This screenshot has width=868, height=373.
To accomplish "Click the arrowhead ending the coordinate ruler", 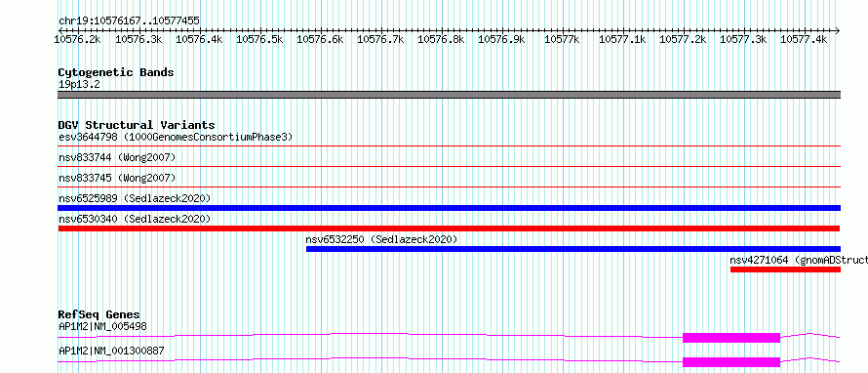I will pyautogui.click(x=837, y=30).
